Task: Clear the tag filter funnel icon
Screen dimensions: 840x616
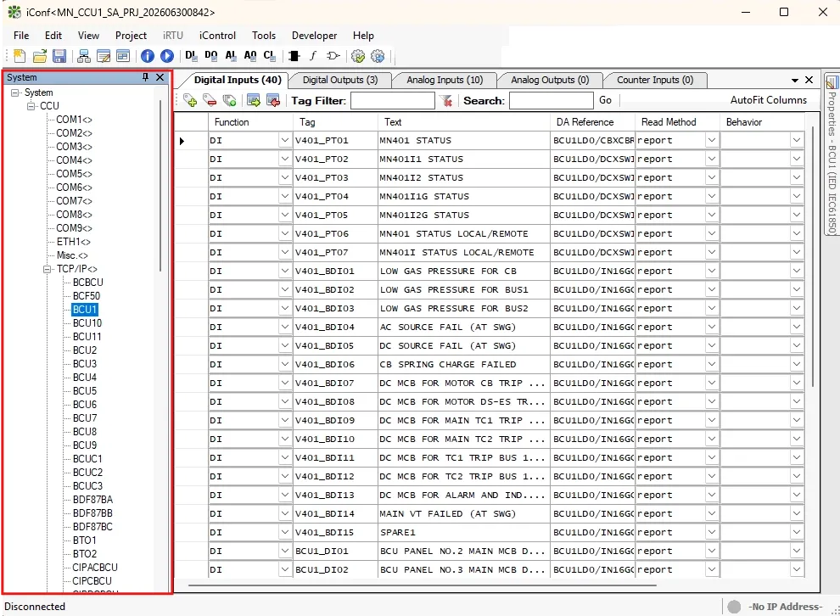Action: (445, 100)
